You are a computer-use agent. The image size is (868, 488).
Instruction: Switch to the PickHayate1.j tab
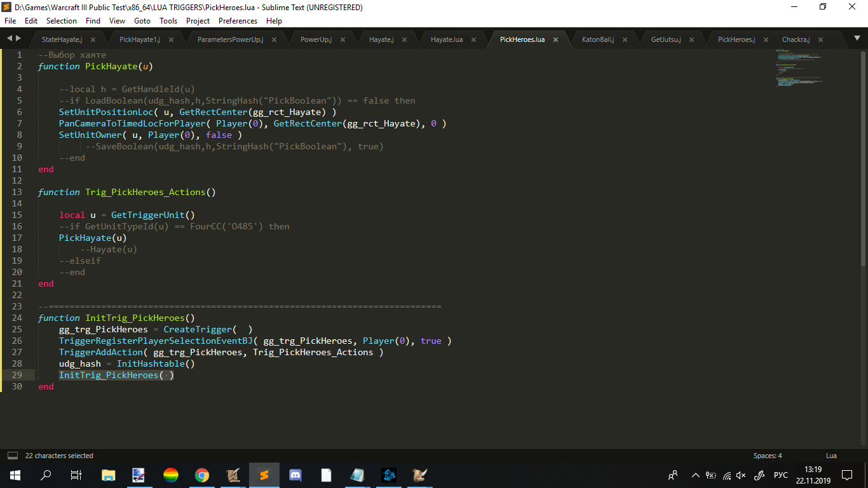(x=140, y=39)
